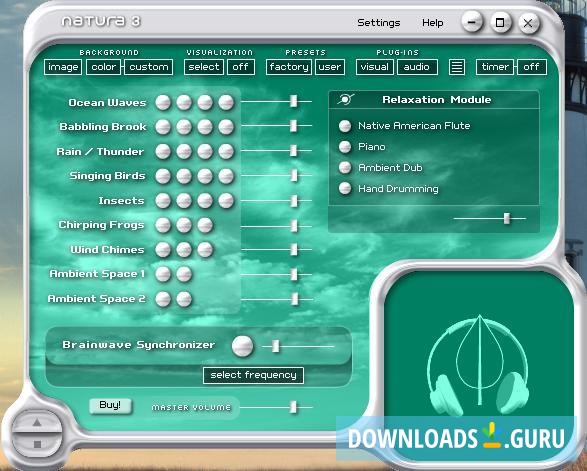Toggle fourth Rain / Thunder sound button
This screenshot has height=471, width=587.
226,152
